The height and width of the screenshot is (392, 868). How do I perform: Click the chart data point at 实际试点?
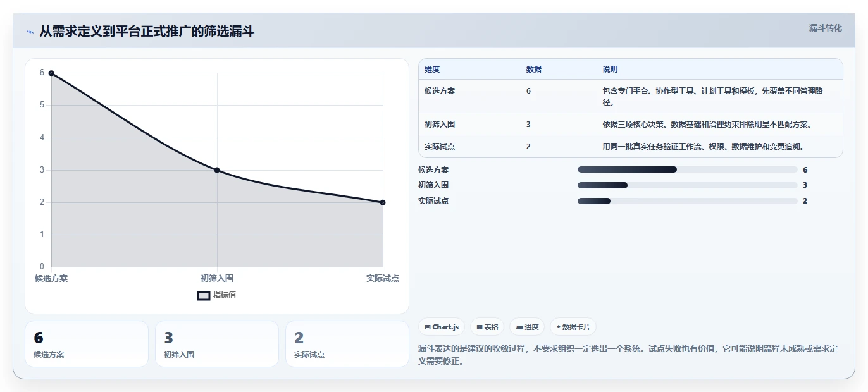click(383, 202)
